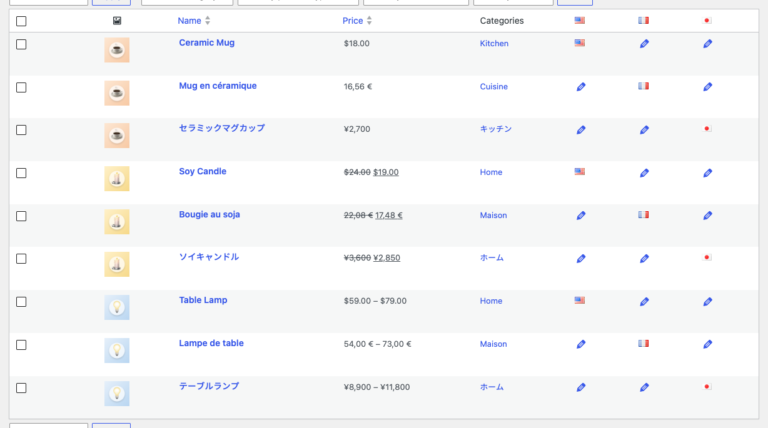Open the Lampe de table product
This screenshot has width=768, height=428.
[x=211, y=343]
